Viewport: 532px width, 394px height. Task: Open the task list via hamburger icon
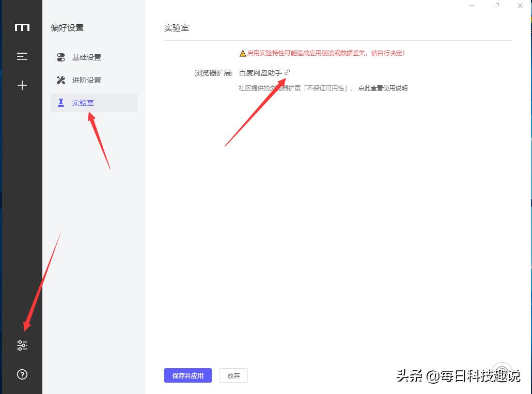coord(22,56)
